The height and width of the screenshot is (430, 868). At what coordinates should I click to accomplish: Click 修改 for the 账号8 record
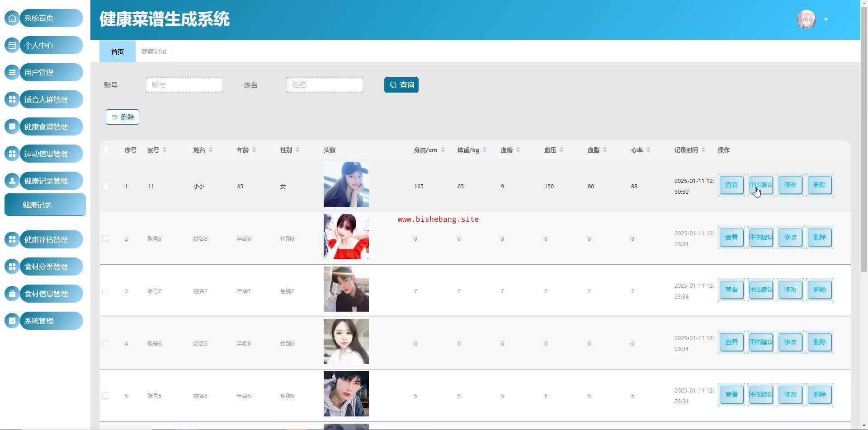coord(790,237)
